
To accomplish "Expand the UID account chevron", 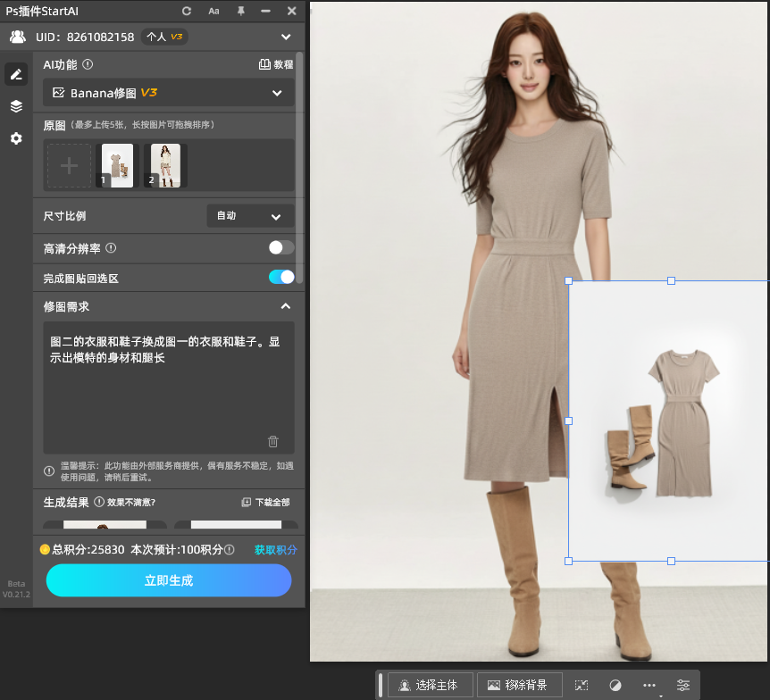I will pyautogui.click(x=286, y=37).
